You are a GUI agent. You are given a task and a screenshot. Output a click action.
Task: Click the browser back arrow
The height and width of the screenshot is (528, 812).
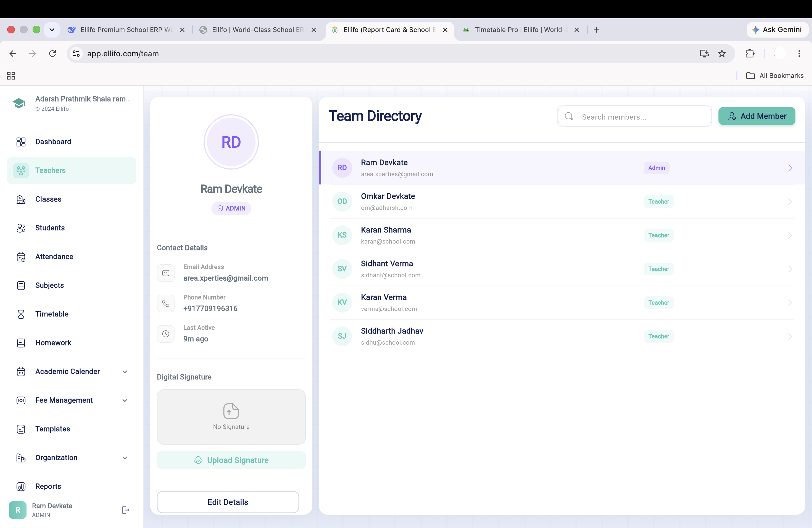pyautogui.click(x=13, y=54)
